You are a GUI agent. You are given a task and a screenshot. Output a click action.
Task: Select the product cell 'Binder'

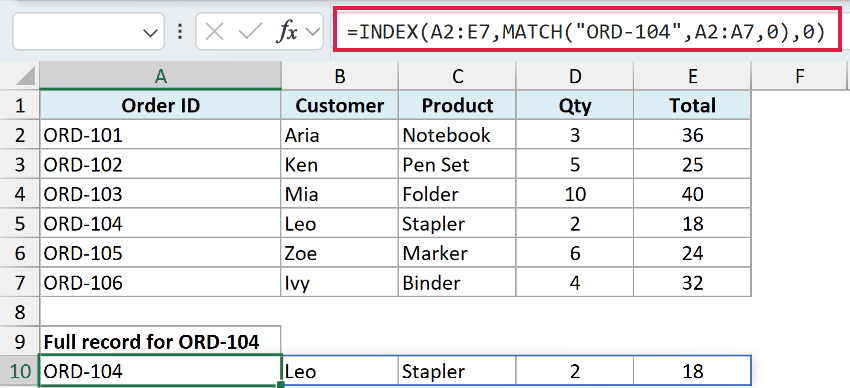[x=458, y=282]
